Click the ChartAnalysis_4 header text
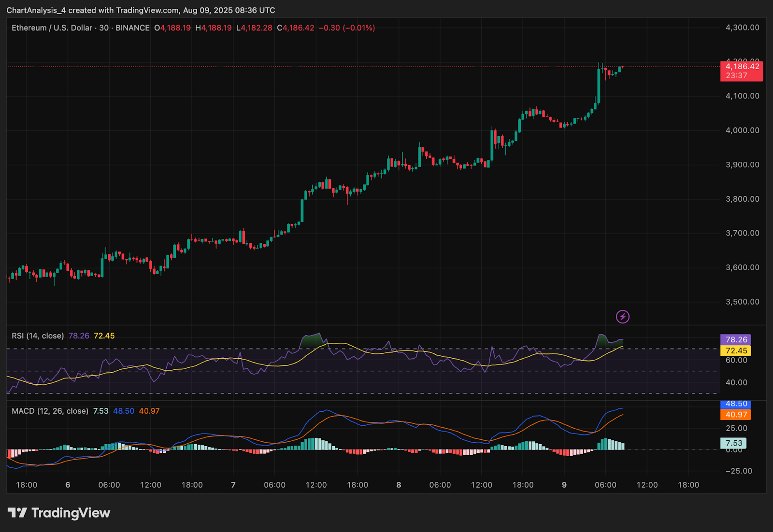The height and width of the screenshot is (532, 773). coord(36,10)
